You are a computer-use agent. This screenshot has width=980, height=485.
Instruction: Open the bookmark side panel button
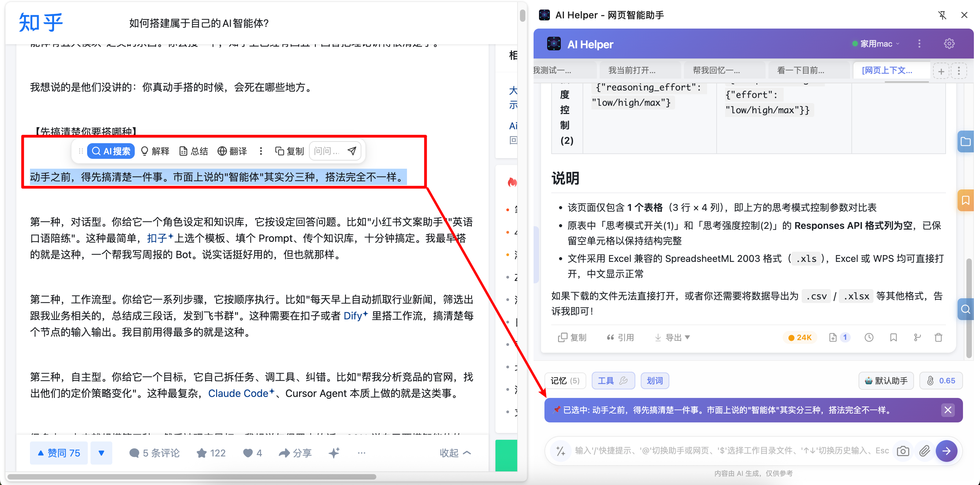click(966, 200)
